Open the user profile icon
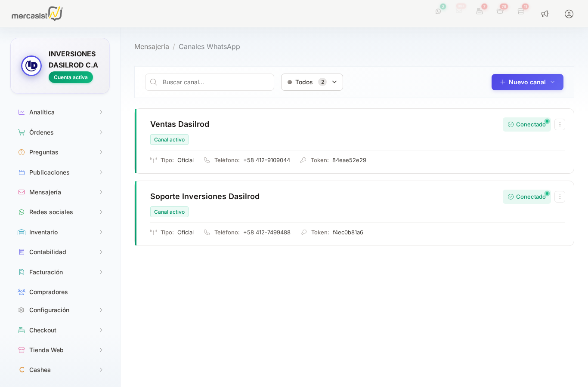The width and height of the screenshot is (588, 387). coord(569,14)
